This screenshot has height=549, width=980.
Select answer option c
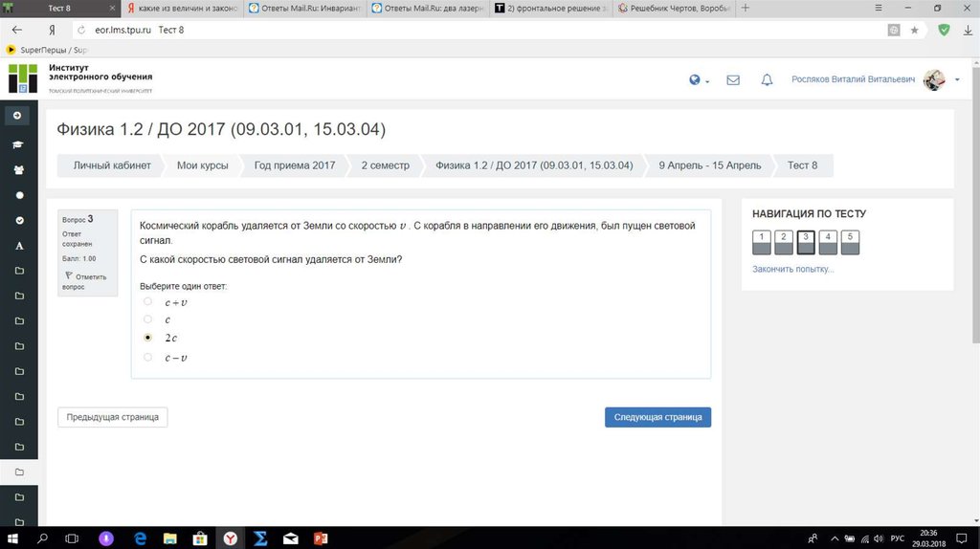[x=147, y=319]
